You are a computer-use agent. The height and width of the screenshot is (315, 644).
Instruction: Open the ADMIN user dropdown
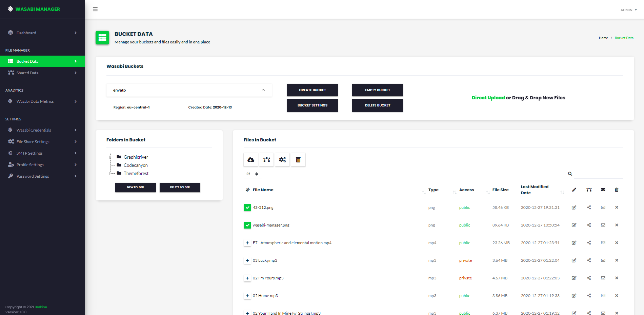point(628,10)
